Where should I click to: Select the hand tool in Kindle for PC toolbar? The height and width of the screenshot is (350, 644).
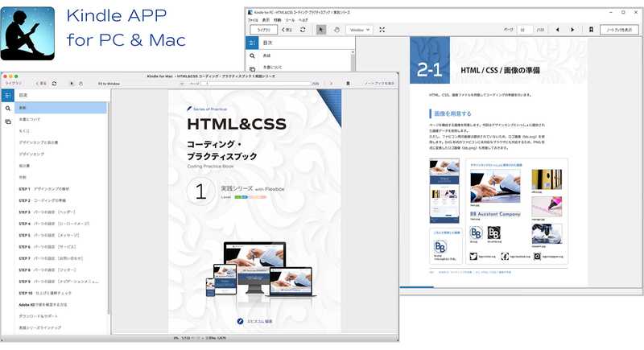point(336,30)
